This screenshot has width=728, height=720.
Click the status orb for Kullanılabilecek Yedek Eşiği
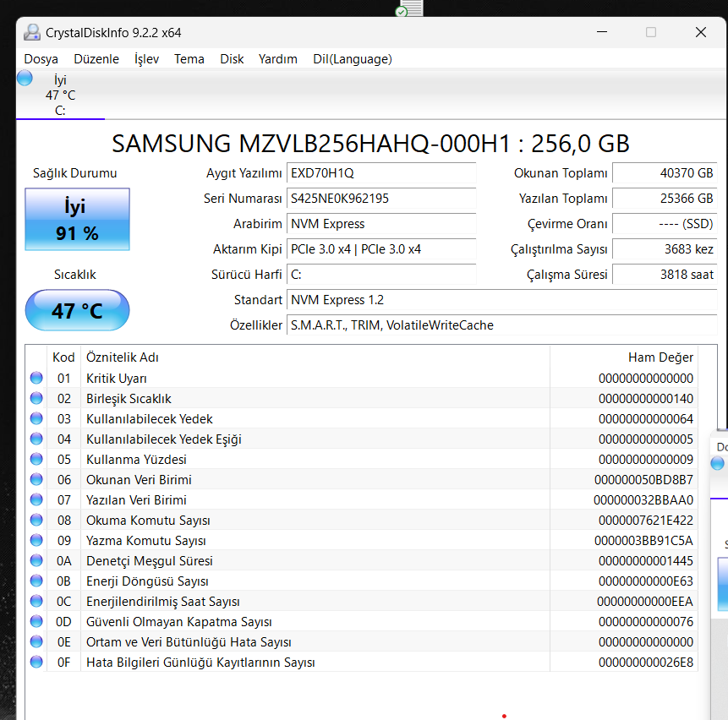click(36, 439)
